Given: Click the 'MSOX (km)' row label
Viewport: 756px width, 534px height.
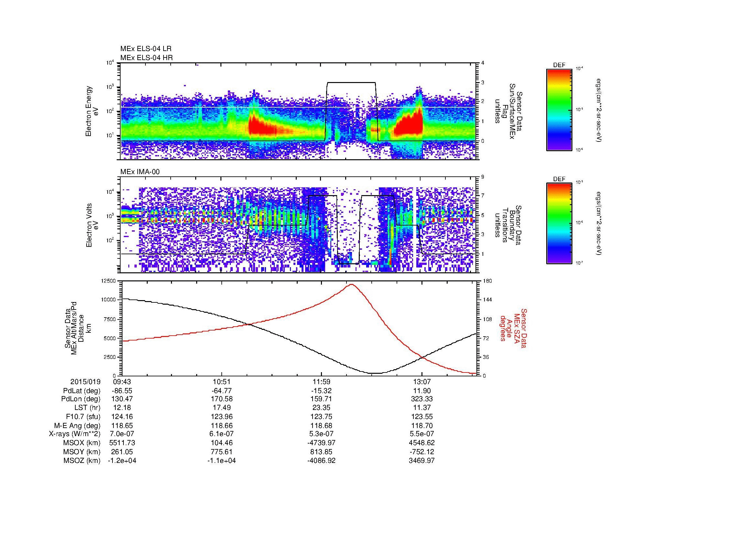Looking at the screenshot, I should (82, 443).
